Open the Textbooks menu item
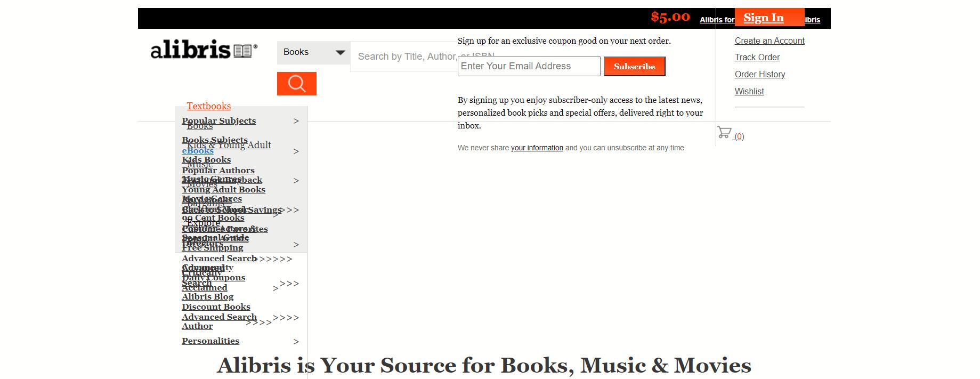The height and width of the screenshot is (379, 980). (208, 106)
